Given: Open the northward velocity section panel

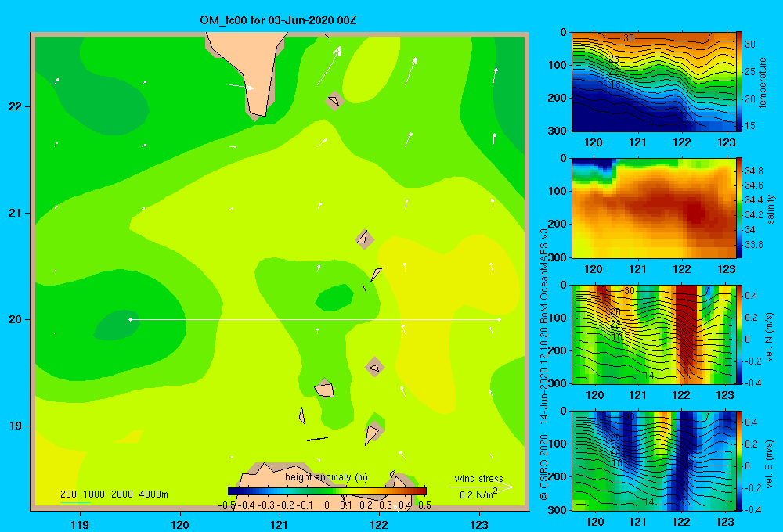Looking at the screenshot, I should point(654,334).
